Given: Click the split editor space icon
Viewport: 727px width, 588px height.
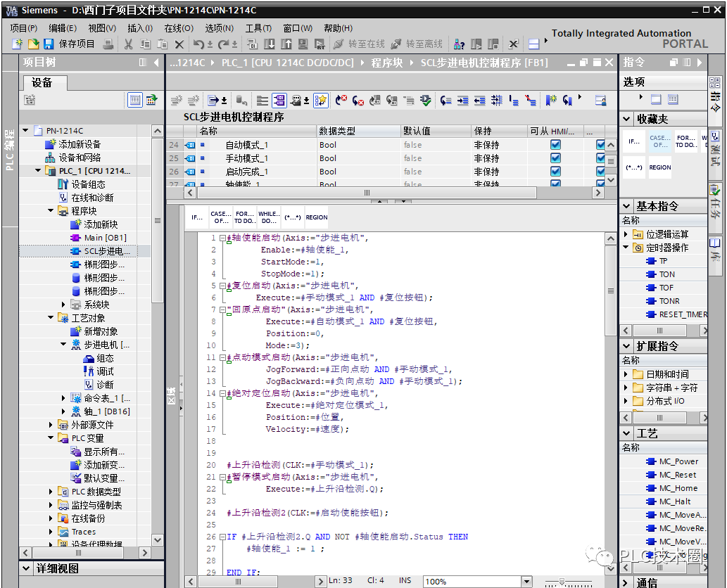Looking at the screenshot, I should click(x=534, y=44).
